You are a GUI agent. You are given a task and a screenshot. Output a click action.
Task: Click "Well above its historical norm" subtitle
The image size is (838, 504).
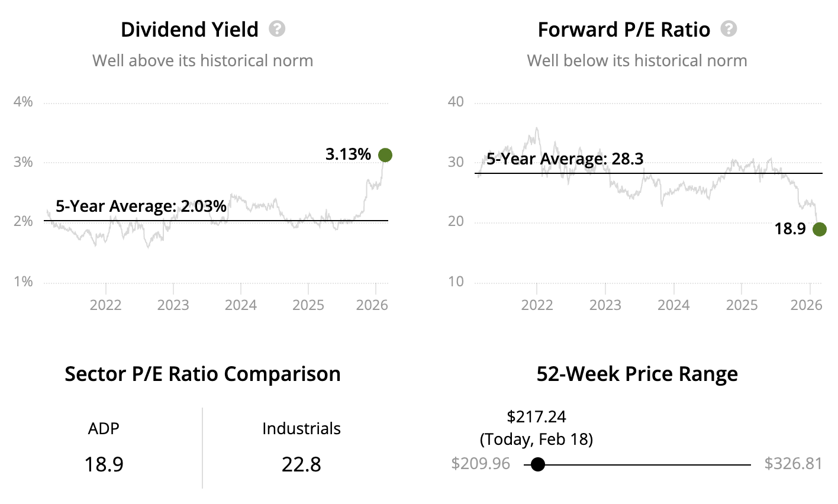[202, 60]
